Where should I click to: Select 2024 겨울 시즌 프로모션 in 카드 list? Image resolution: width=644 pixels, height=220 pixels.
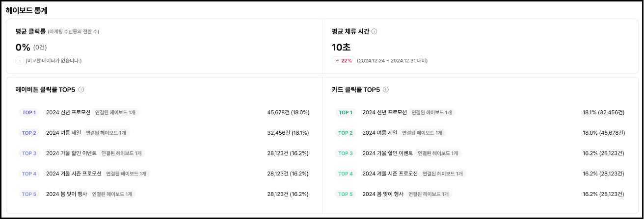pyautogui.click(x=390, y=173)
